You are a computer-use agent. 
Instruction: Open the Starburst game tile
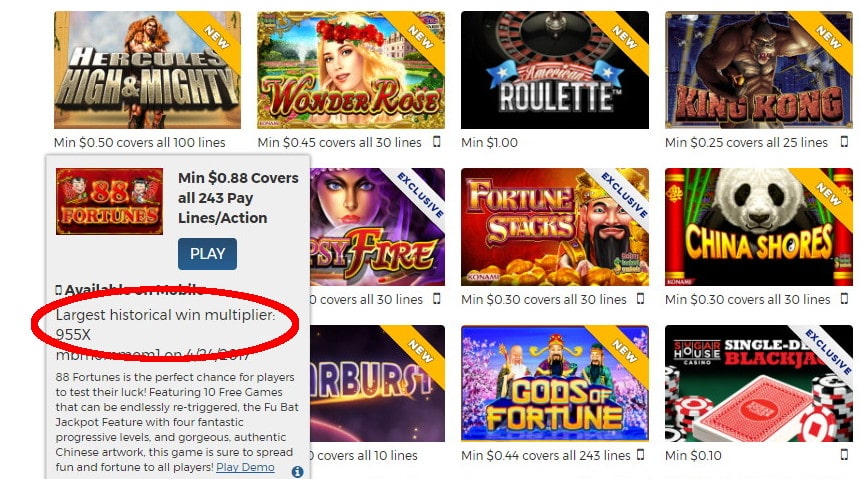click(377, 383)
